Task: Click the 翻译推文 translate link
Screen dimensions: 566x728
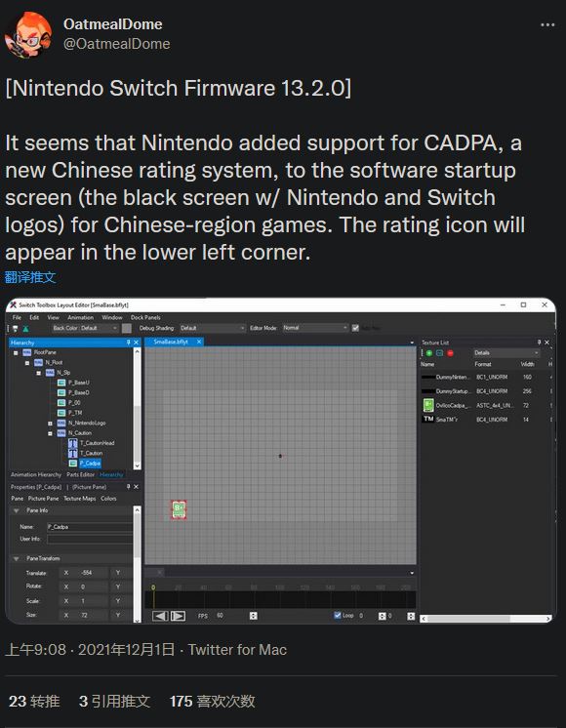Action: [x=30, y=277]
